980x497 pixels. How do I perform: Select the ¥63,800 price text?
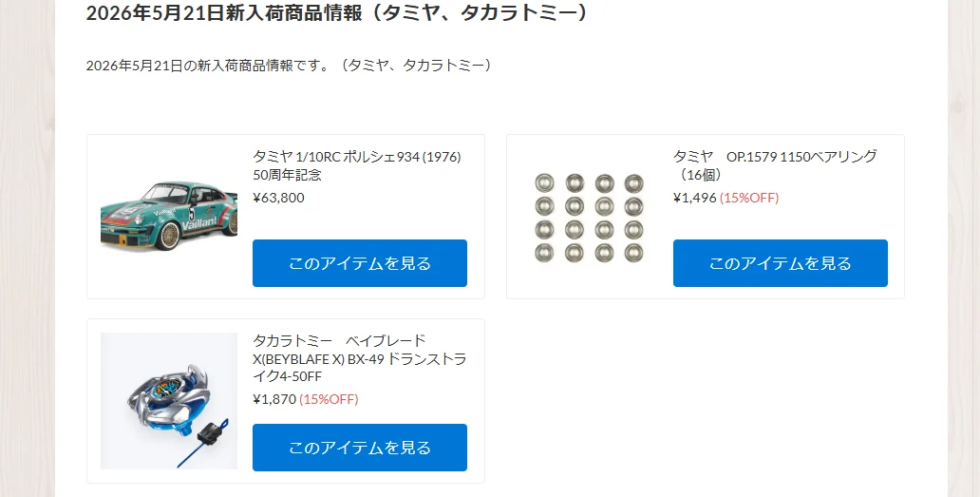click(x=279, y=198)
